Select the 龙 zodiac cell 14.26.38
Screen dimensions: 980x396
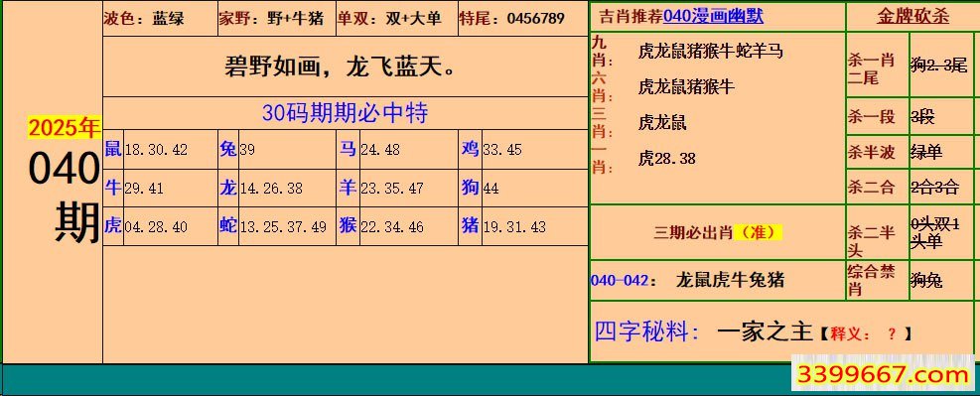click(277, 188)
